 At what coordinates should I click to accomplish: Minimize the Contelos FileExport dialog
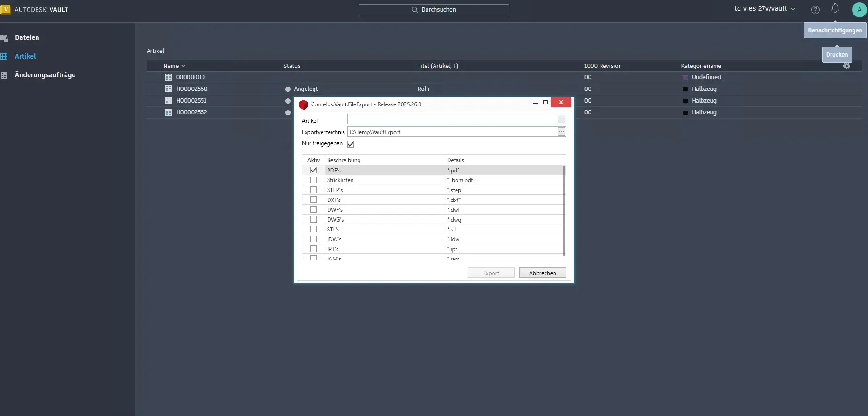535,103
